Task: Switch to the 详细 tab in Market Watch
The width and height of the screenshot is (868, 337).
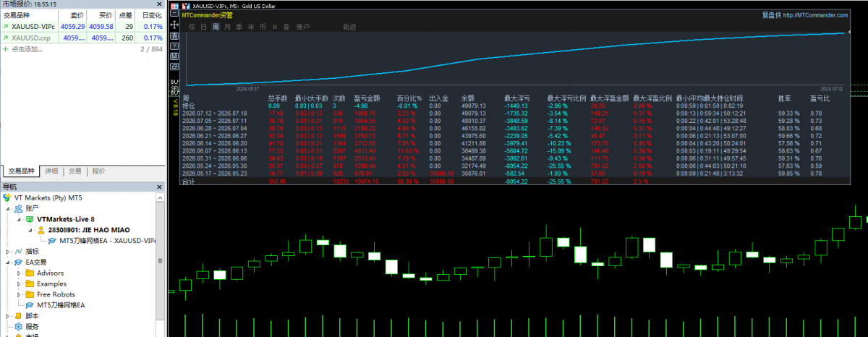Action: pos(51,171)
